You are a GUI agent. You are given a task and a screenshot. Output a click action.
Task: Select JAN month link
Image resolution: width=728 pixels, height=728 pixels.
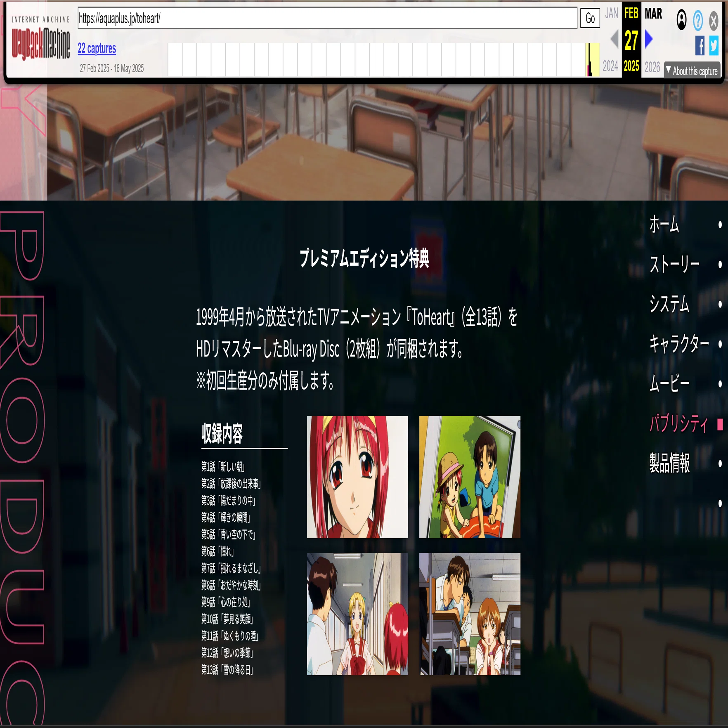tap(611, 14)
